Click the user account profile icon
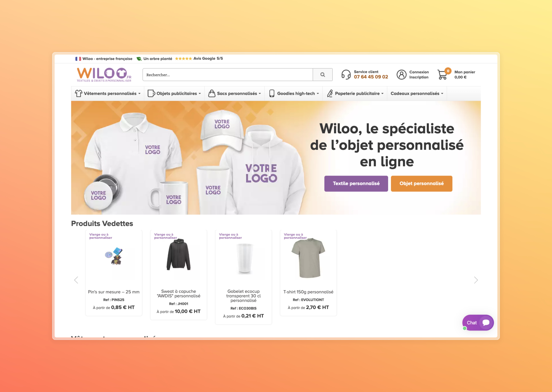Screen dimensions: 552x392 click(x=401, y=75)
